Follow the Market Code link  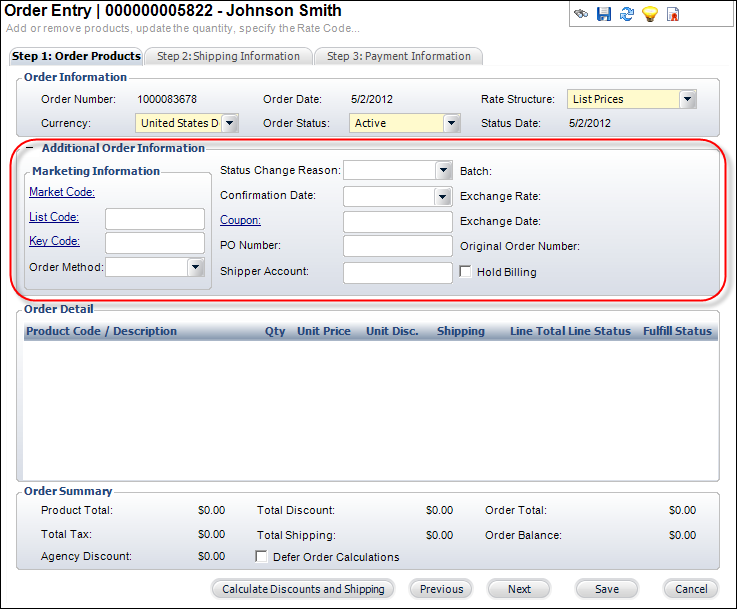(61, 192)
